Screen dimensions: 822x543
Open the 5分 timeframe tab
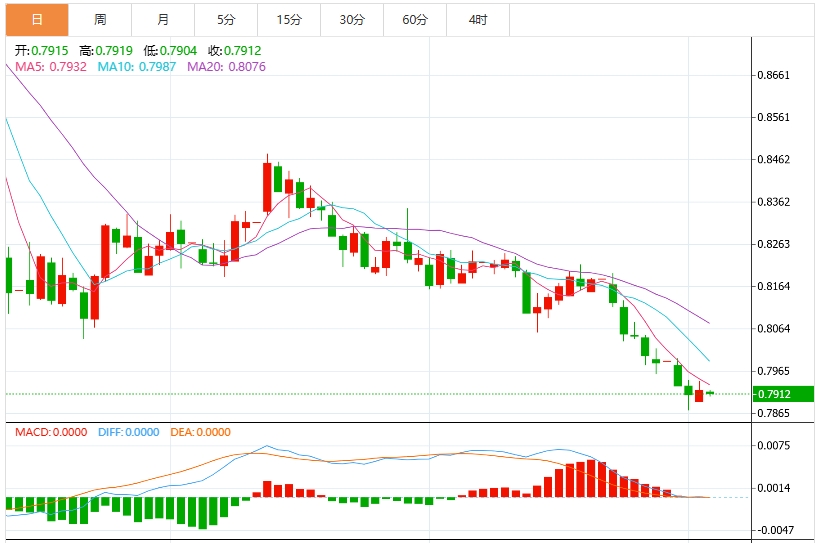[226, 20]
